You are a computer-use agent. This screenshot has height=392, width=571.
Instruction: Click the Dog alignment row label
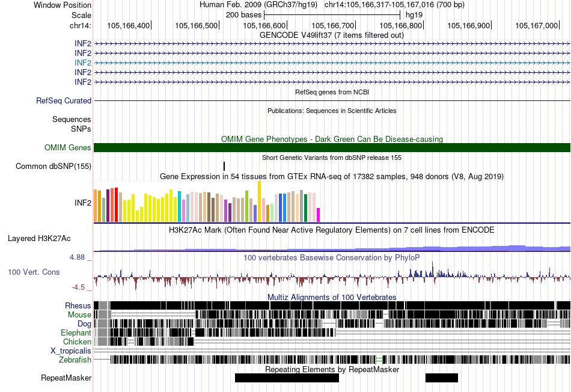[84, 323]
